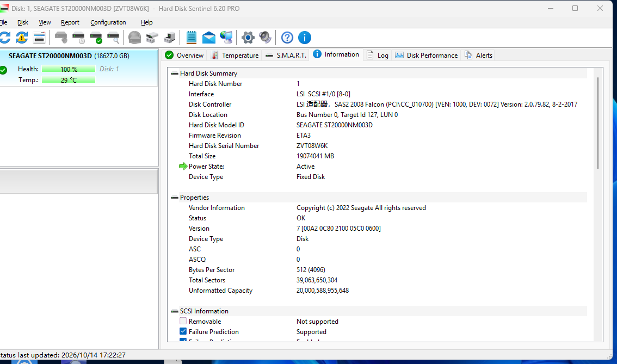Viewport: 617px width, 364px height.
Task: Click the Unformatted Capacity value 20,000,588,955,648
Action: coord(323,291)
